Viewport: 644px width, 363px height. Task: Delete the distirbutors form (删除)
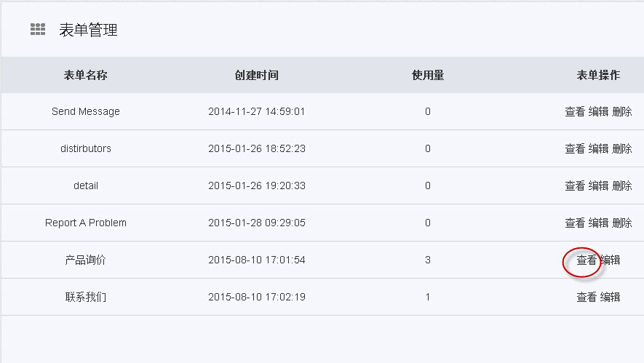click(x=622, y=149)
